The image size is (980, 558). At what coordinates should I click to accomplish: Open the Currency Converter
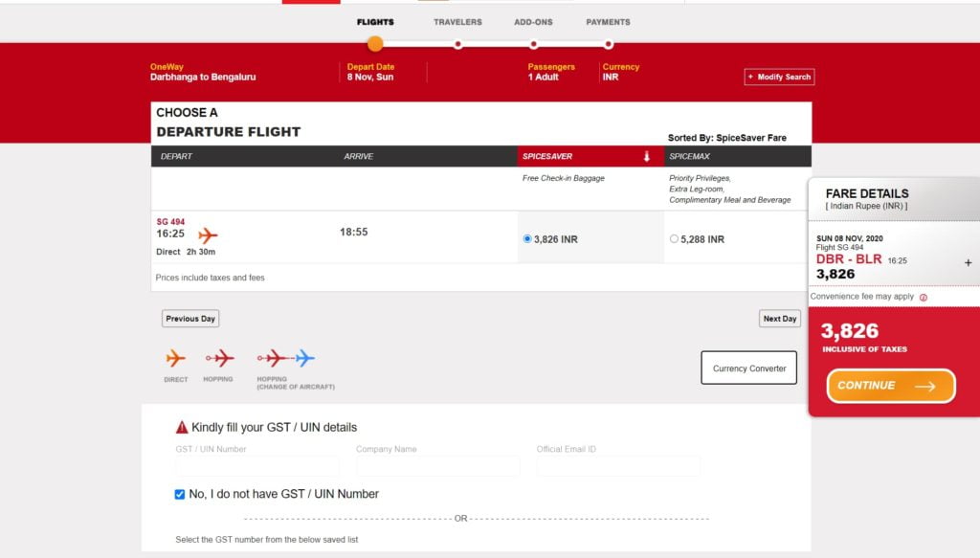point(748,368)
